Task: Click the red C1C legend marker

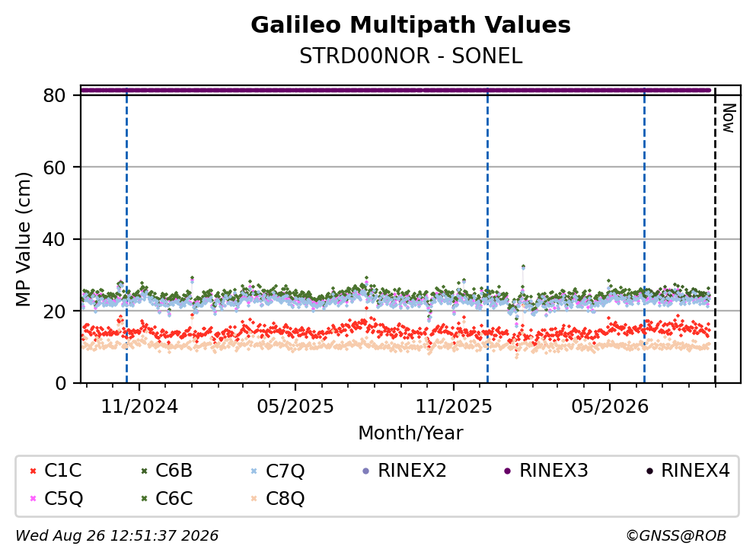Action: click(33, 471)
